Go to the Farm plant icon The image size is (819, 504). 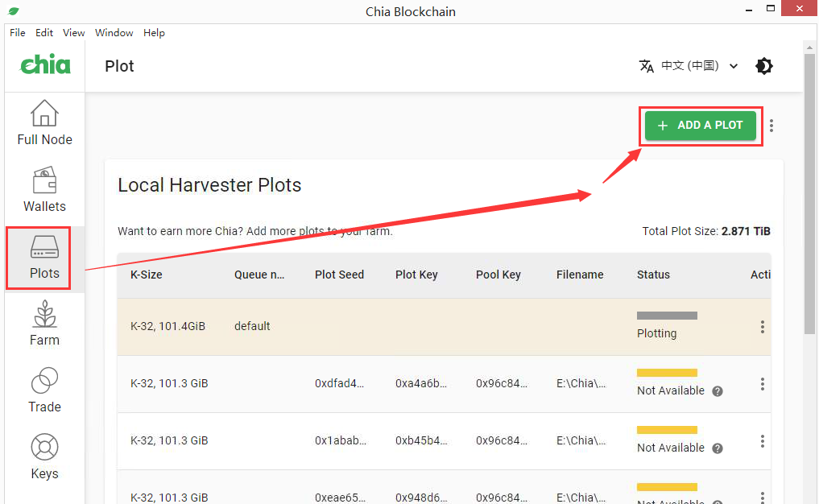[x=44, y=315]
